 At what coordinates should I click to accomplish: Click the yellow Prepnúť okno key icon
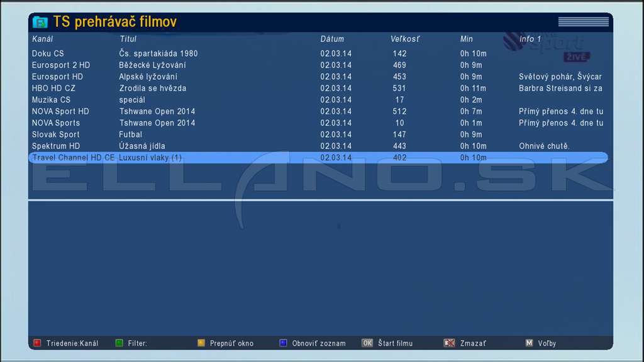[x=201, y=343]
